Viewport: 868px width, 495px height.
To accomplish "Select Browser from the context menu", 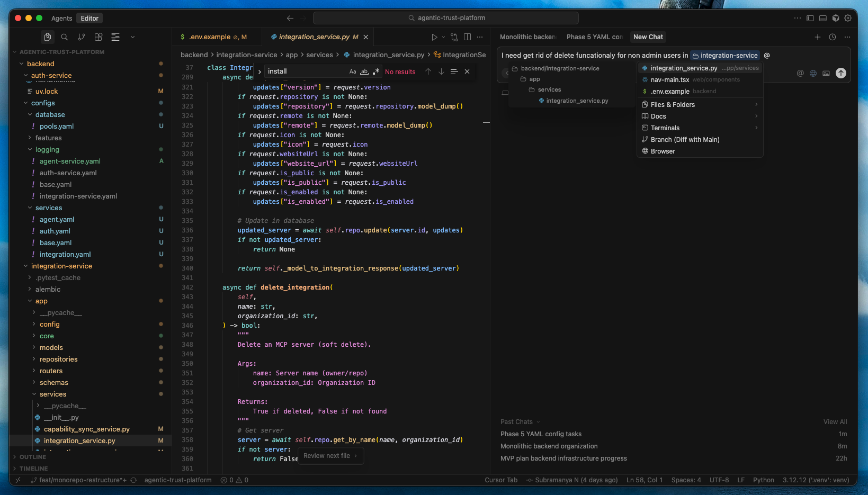I will 663,151.
